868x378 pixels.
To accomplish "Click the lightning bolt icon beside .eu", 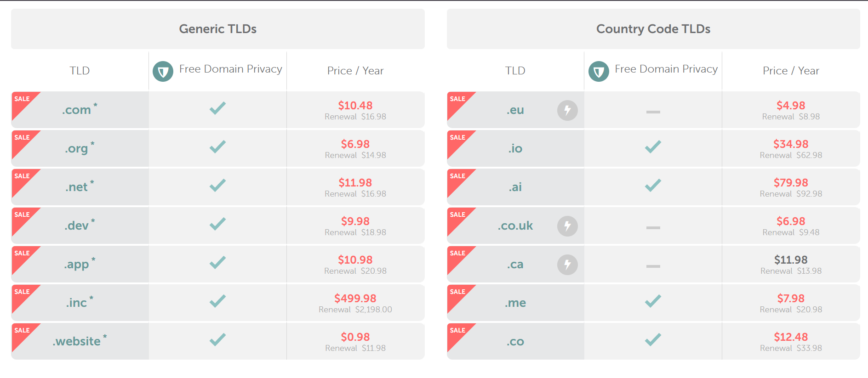I will click(x=567, y=110).
